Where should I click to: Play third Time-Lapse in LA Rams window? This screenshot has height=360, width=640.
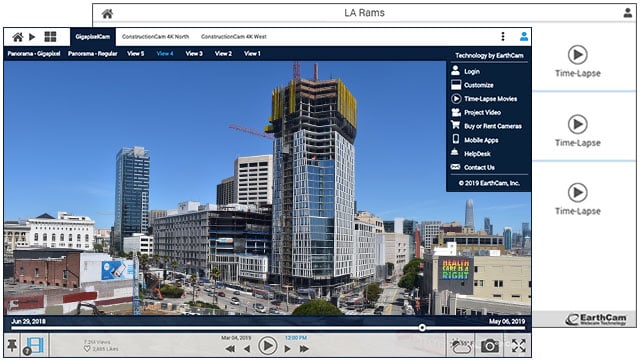pyautogui.click(x=578, y=192)
